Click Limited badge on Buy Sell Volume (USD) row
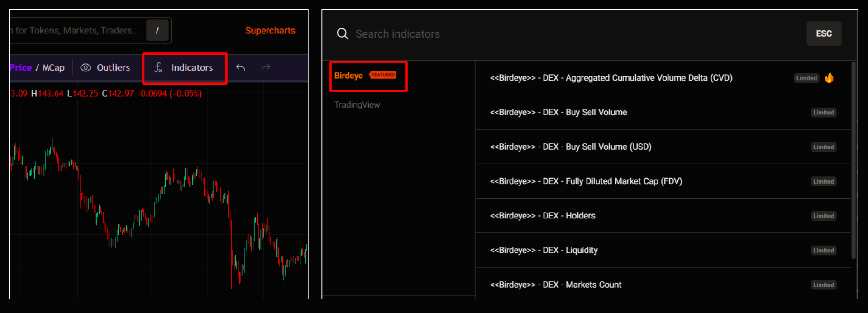This screenshot has width=868, height=313. (x=823, y=147)
